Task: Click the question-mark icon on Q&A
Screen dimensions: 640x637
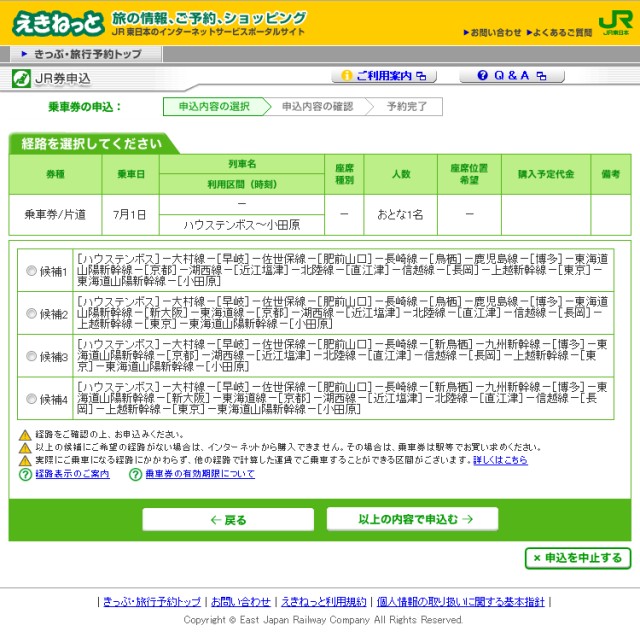Action: [x=482, y=75]
